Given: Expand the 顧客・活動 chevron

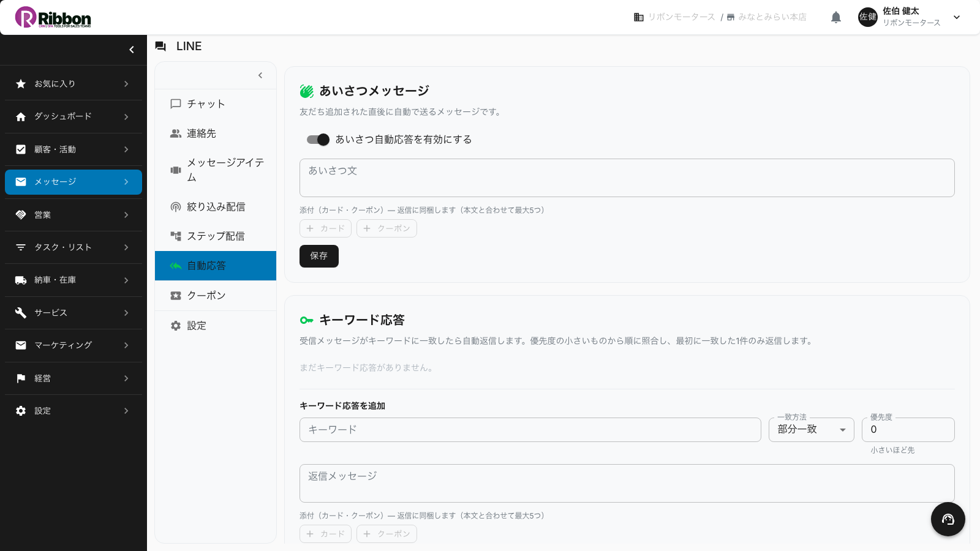Looking at the screenshot, I should (x=126, y=149).
